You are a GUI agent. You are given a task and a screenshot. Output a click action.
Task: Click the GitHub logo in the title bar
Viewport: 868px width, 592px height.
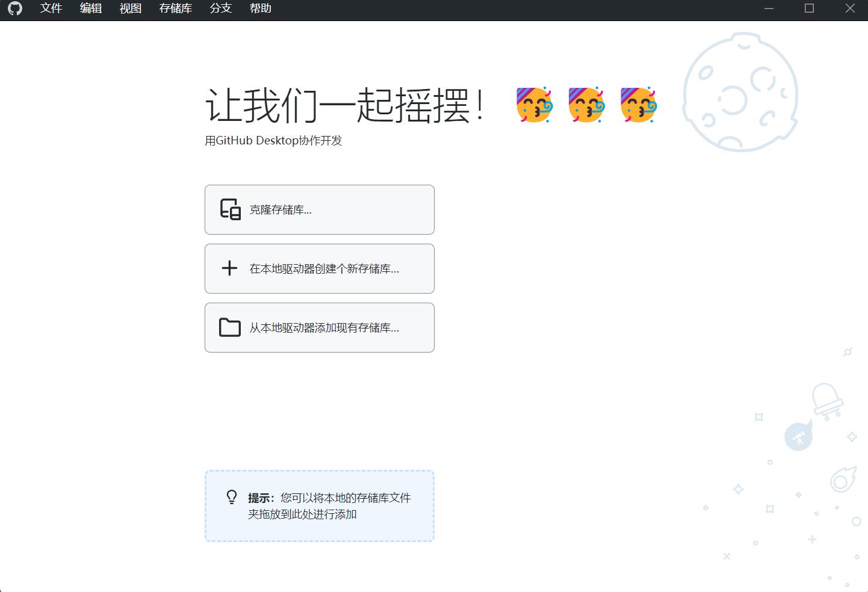(15, 8)
